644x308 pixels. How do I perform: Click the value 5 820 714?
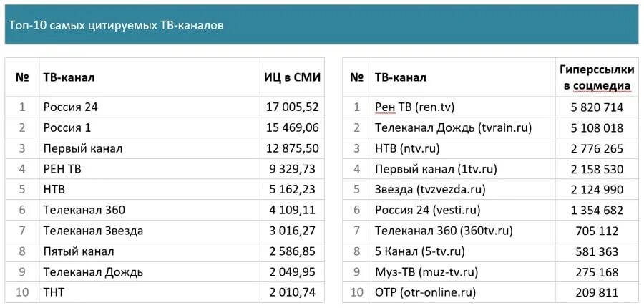597,107
